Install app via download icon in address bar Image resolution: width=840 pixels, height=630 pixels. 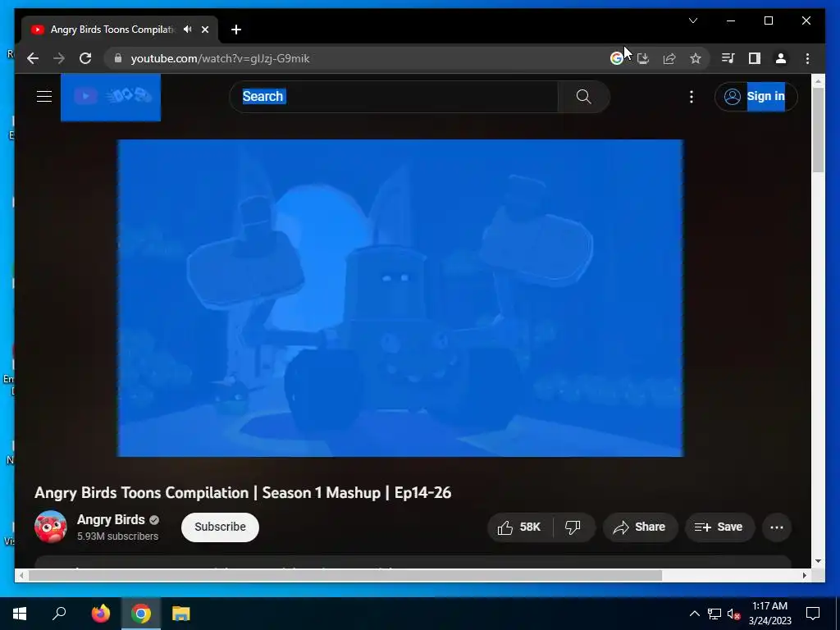643,58
